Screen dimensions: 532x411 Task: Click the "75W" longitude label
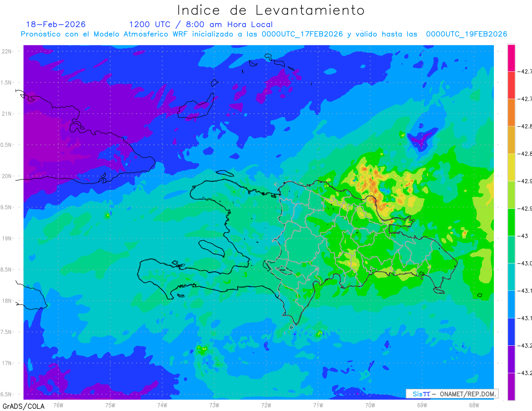tap(110, 405)
